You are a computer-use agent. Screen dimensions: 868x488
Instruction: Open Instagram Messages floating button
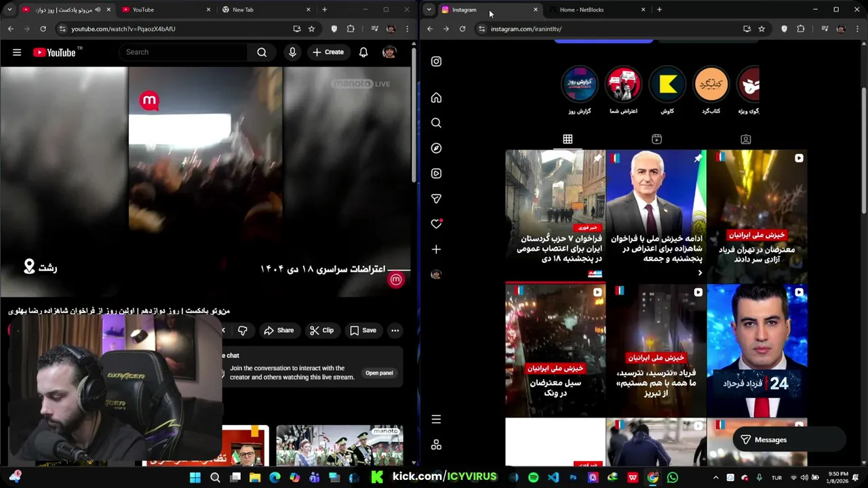[x=789, y=440]
